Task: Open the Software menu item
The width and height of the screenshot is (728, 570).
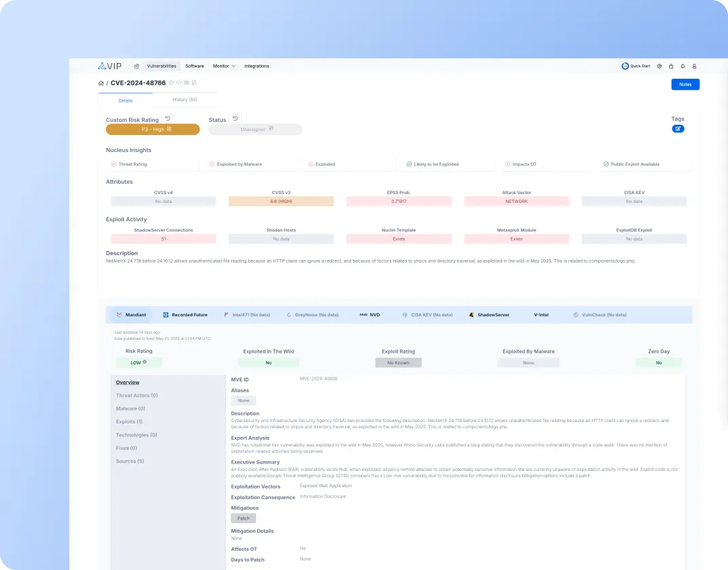Action: (x=194, y=66)
